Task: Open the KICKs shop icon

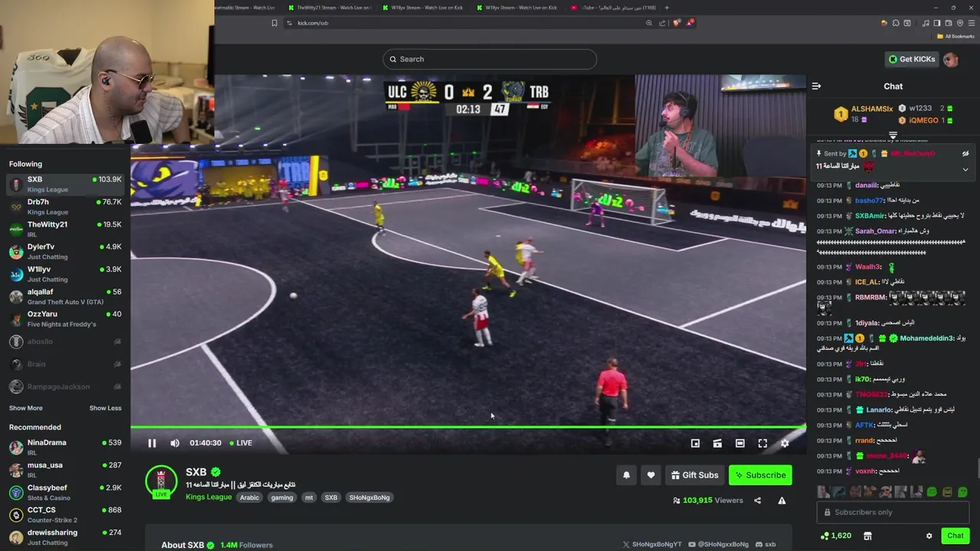Action: tap(866, 536)
